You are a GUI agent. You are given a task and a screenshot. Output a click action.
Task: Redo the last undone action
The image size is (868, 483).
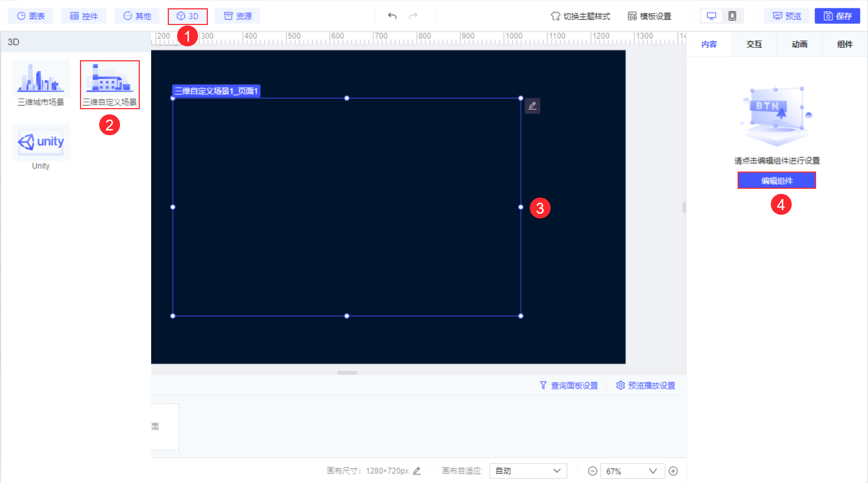(x=413, y=16)
